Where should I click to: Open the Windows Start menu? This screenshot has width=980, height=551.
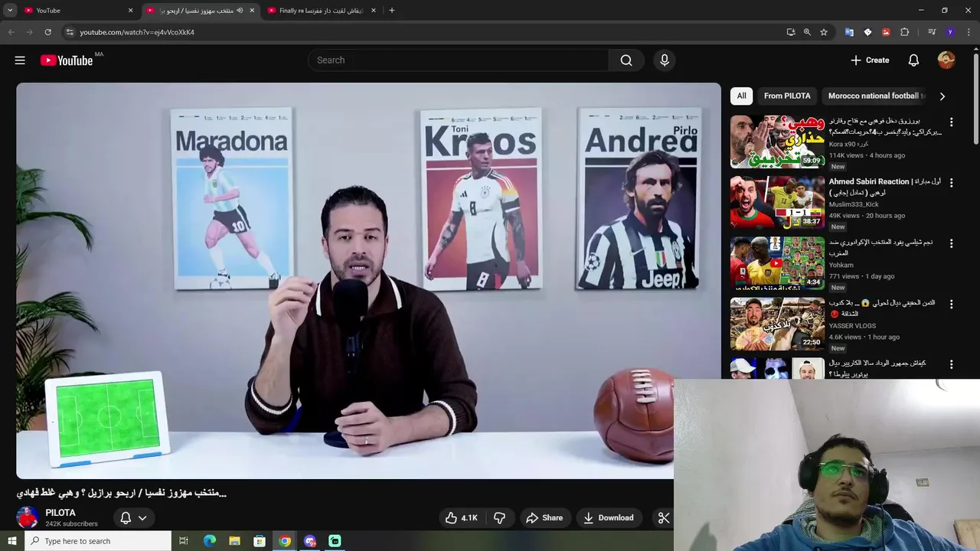tap(11, 541)
